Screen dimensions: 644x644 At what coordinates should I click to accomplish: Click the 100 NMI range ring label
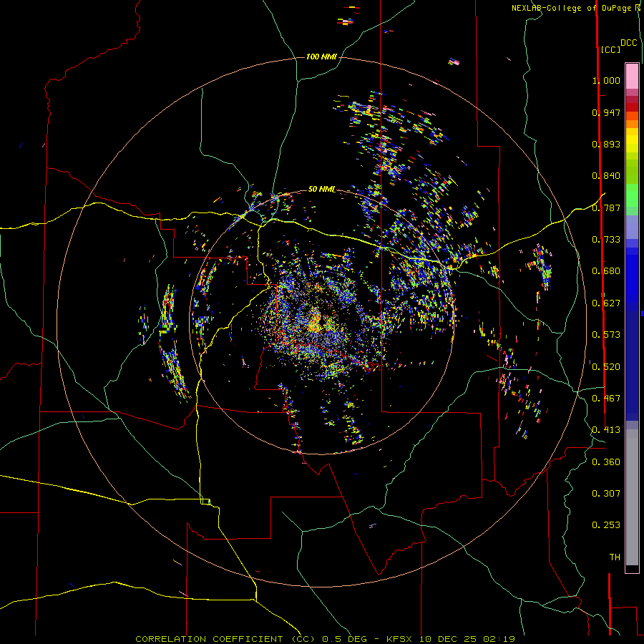(x=321, y=57)
